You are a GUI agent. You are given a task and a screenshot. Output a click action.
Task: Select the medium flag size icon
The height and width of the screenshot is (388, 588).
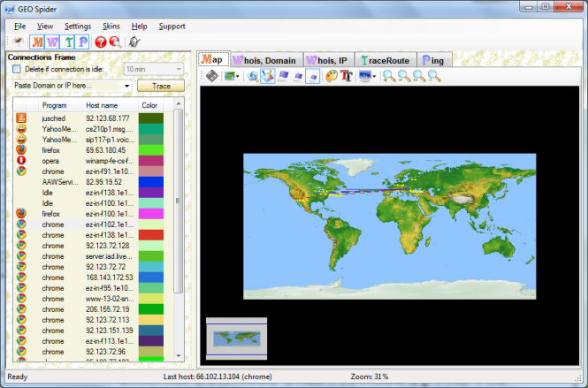(x=298, y=77)
